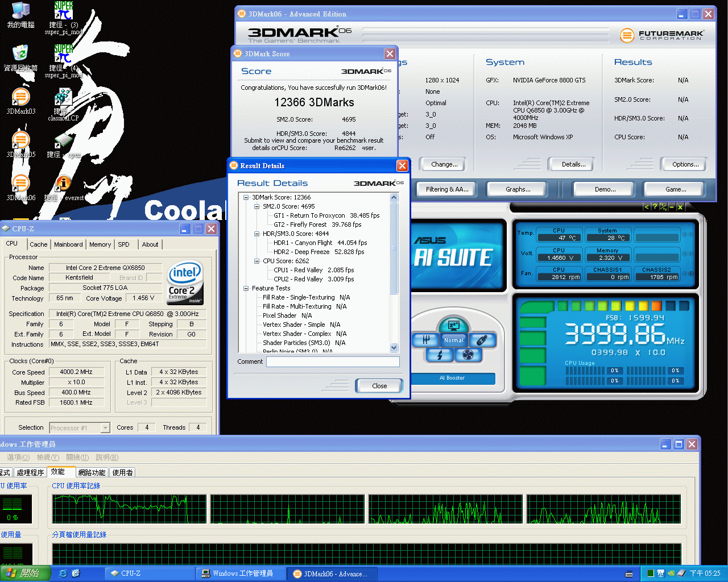
Task: Click AI Booster button in AI Suite
Action: pos(453,378)
